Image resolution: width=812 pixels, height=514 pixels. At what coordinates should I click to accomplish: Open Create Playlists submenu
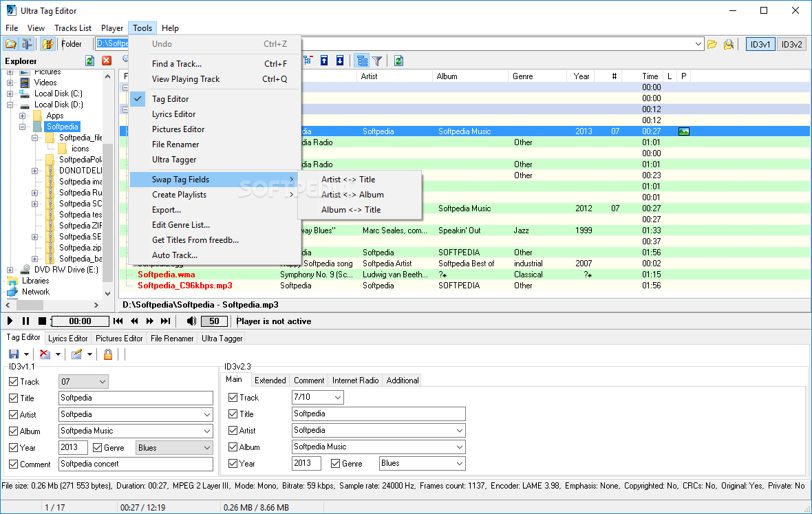[213, 195]
